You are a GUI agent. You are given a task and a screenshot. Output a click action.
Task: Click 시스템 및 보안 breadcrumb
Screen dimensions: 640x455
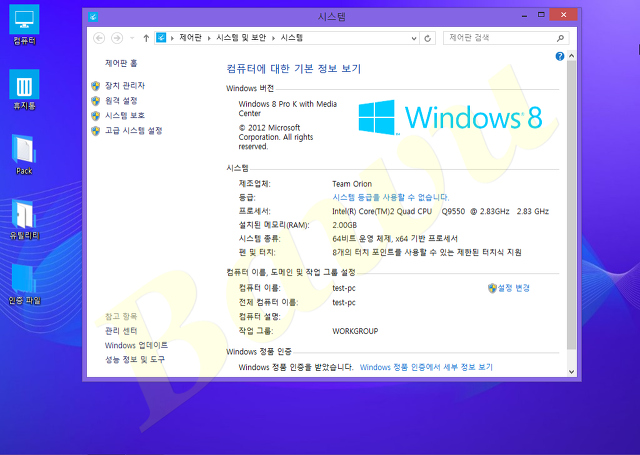tap(241, 38)
